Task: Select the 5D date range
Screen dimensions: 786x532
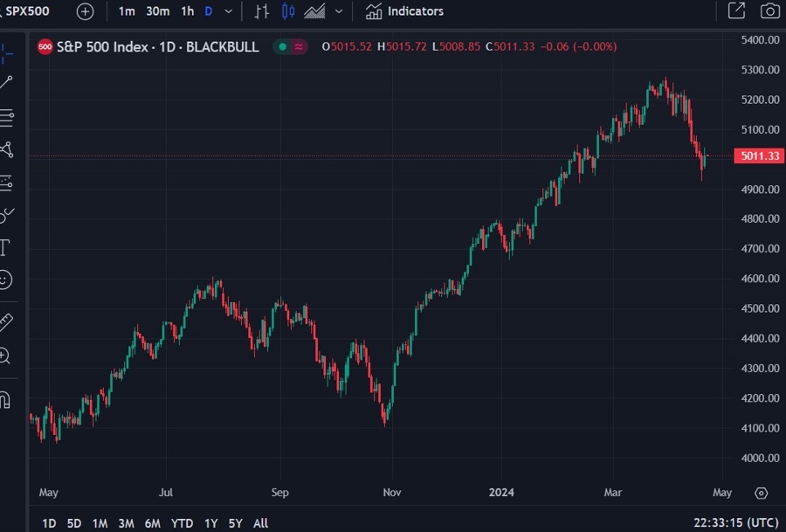Action: coord(74,523)
